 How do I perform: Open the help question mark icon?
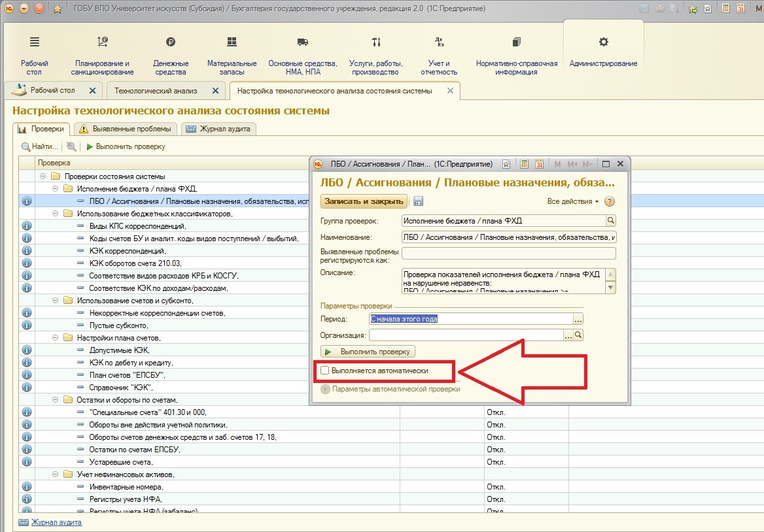coord(610,201)
